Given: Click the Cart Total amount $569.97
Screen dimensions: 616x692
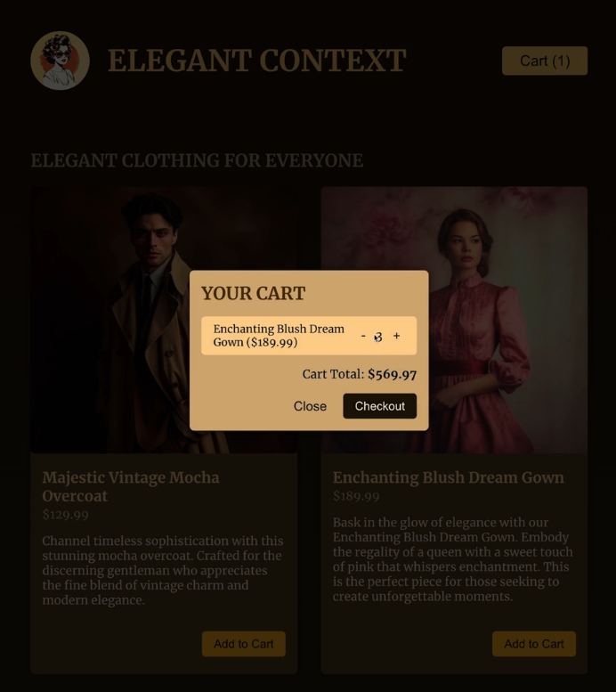Looking at the screenshot, I should tap(392, 375).
